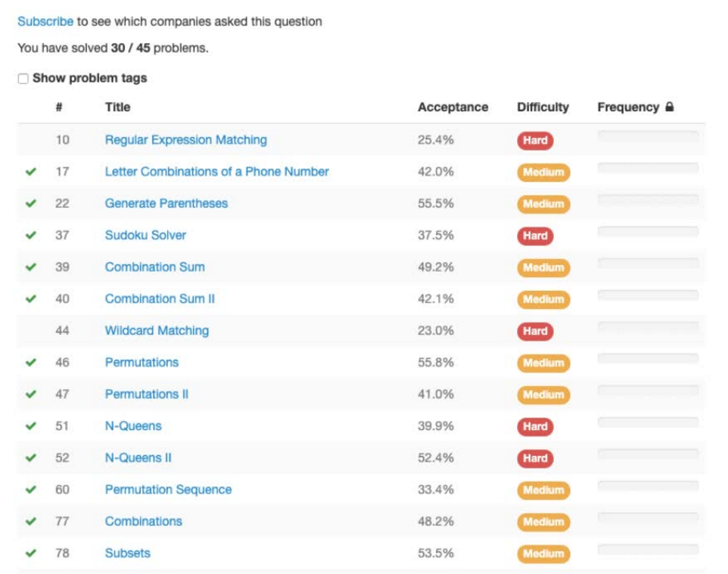Viewport: 728px width, 574px height.
Task: Sort by the Frequency column header
Action: click(x=628, y=108)
